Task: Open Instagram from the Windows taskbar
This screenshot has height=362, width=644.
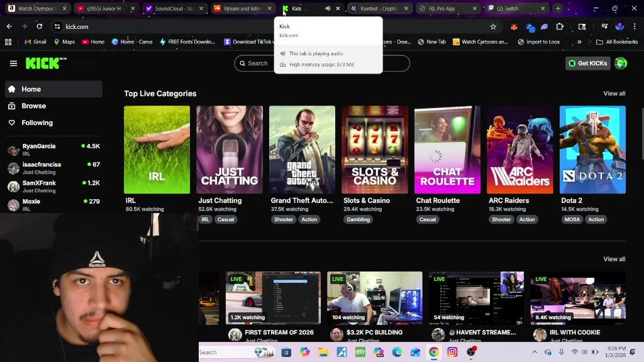Action: [452, 352]
